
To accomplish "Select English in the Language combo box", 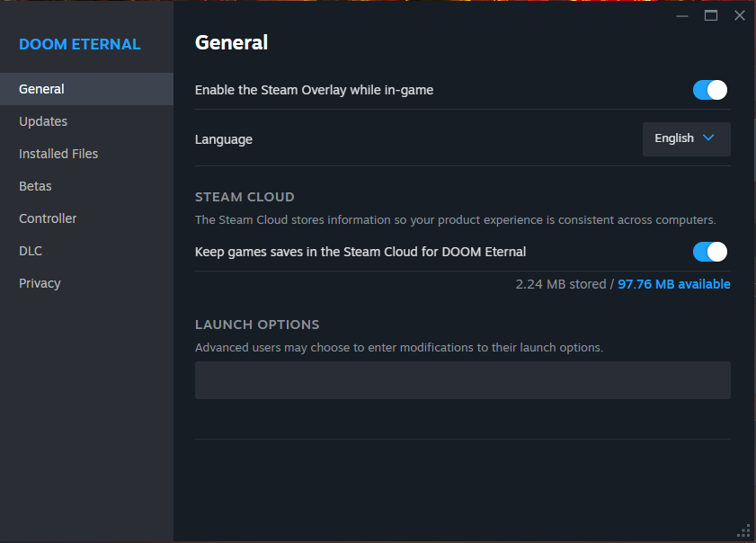I will [x=686, y=138].
